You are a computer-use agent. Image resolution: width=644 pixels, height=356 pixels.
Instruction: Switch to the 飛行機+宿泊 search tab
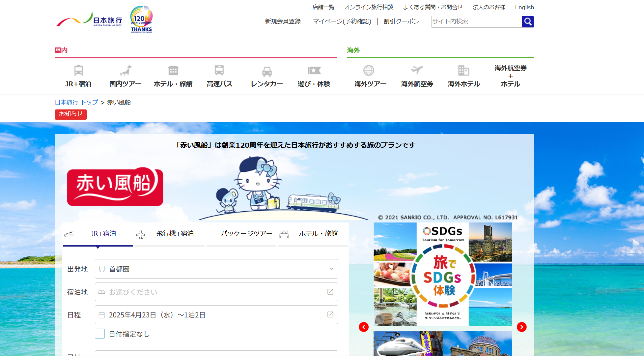click(x=170, y=234)
